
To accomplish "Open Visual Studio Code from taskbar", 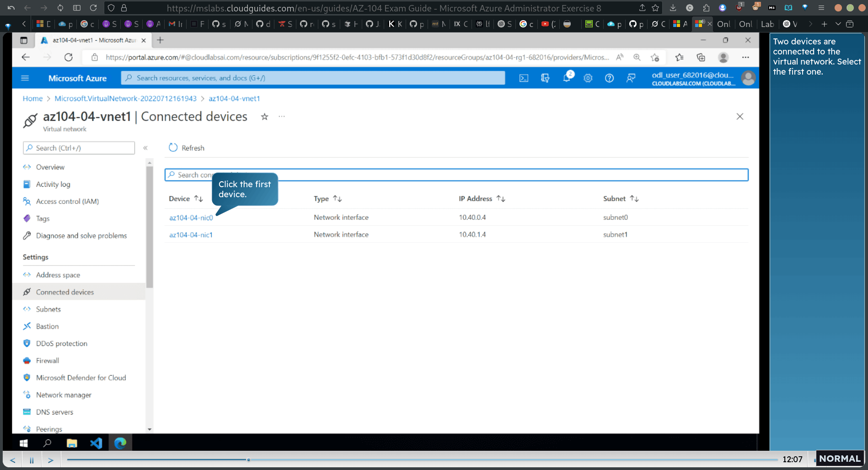I will 96,443.
